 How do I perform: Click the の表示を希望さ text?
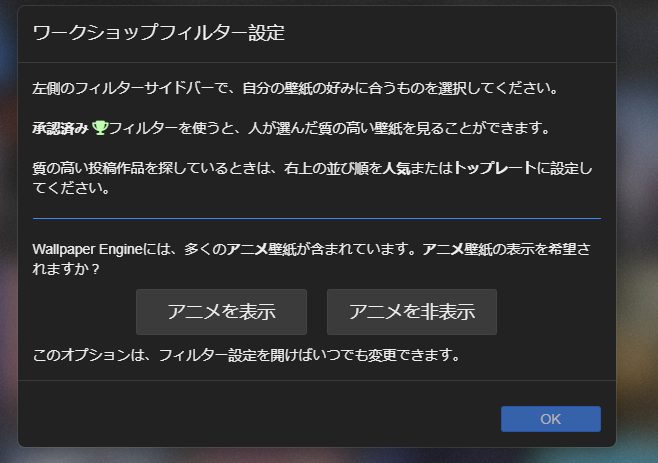coord(541,249)
